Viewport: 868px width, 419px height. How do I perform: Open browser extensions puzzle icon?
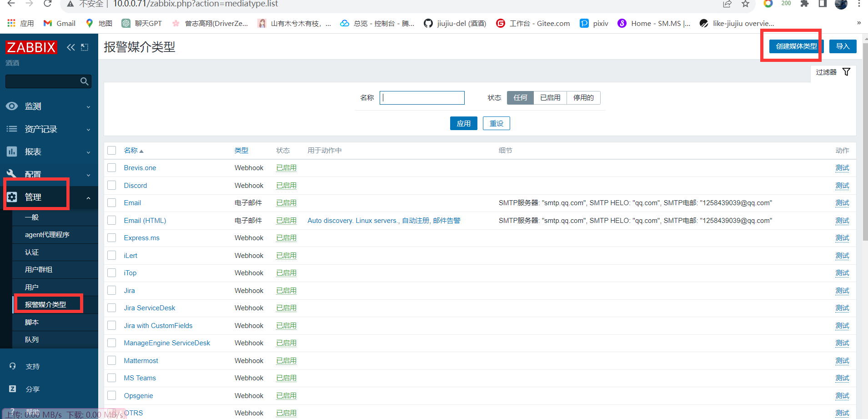click(804, 4)
